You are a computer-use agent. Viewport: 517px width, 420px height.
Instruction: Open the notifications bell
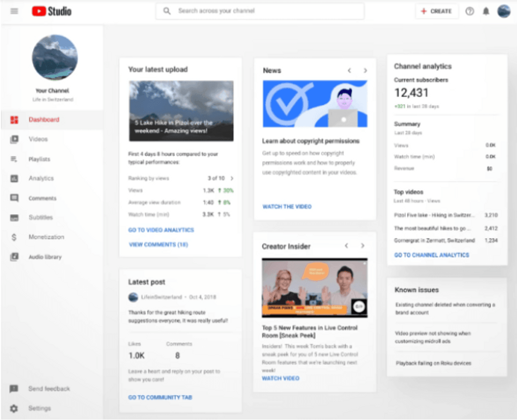(x=486, y=11)
